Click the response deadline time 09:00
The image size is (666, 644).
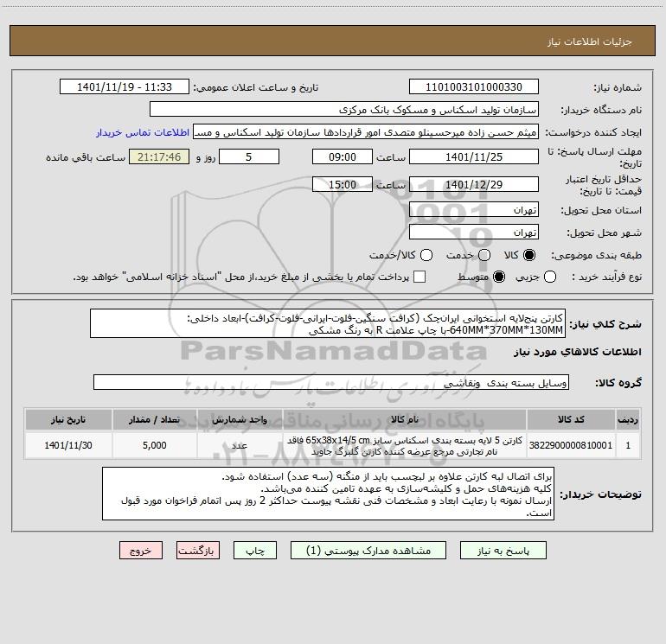pyautogui.click(x=343, y=156)
